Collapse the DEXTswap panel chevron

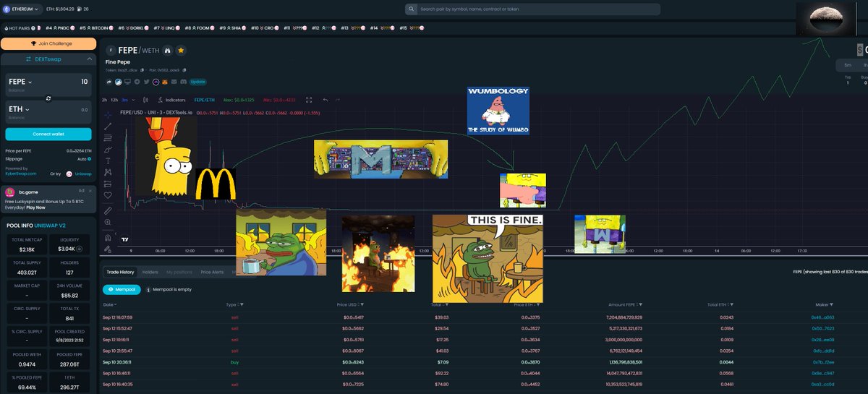tap(90, 59)
